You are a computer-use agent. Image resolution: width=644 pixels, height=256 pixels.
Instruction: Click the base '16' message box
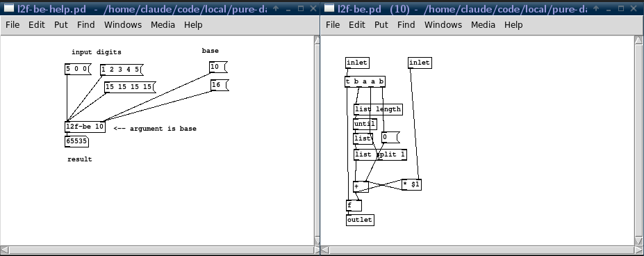219,85
